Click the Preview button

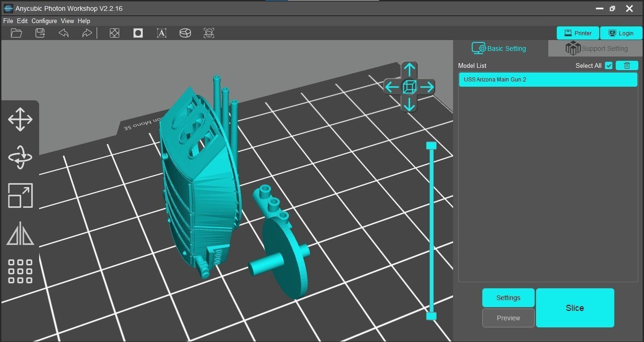point(508,318)
